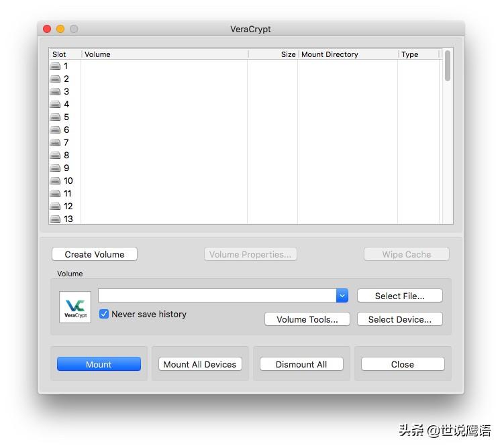Click the slot 5 drive icon
502x448 pixels.
point(55,117)
